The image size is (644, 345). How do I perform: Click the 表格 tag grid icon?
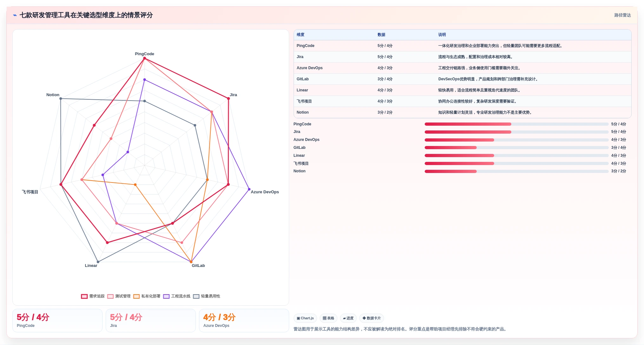tap(324, 318)
